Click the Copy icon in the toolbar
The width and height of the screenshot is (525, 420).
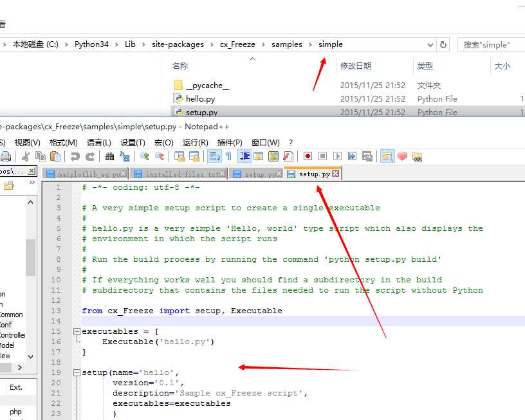tap(41, 156)
